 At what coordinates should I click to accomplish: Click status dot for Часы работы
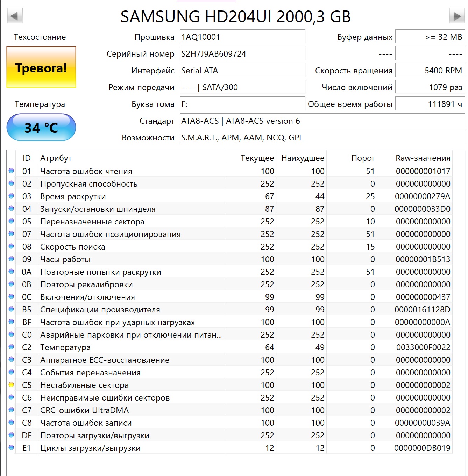tap(11, 259)
